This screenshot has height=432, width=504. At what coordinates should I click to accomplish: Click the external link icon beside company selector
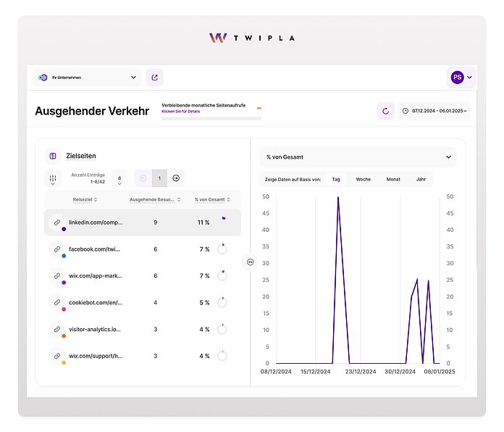tap(154, 77)
